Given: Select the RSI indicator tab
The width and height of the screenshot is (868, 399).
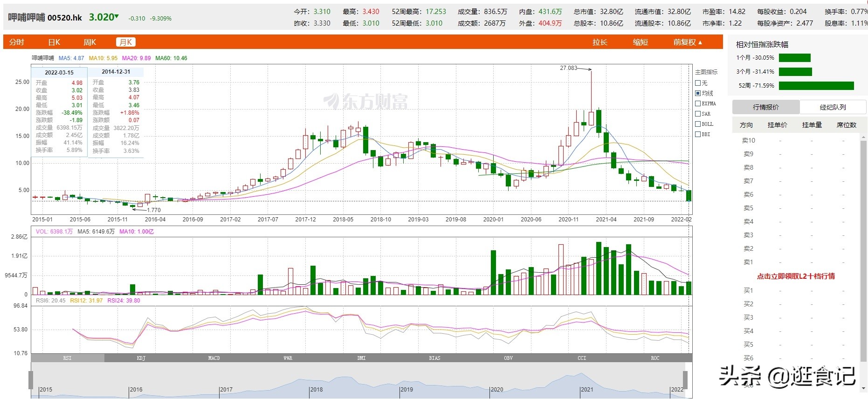Looking at the screenshot, I should tap(68, 358).
